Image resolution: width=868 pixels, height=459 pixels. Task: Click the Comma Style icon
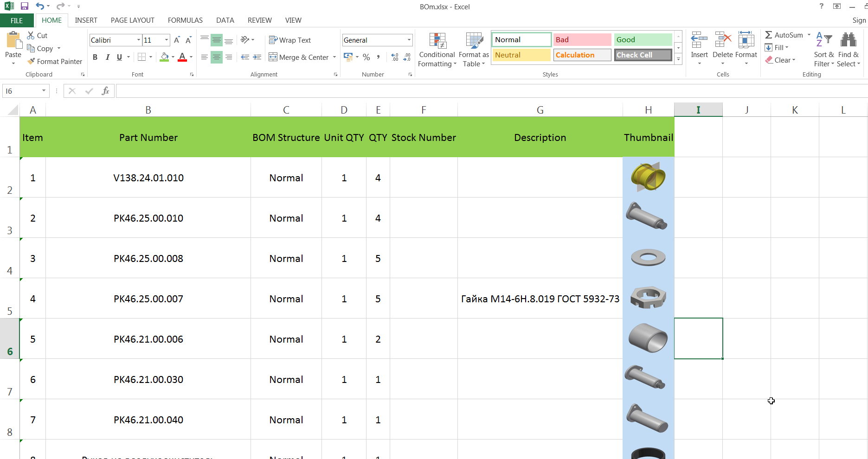click(379, 57)
